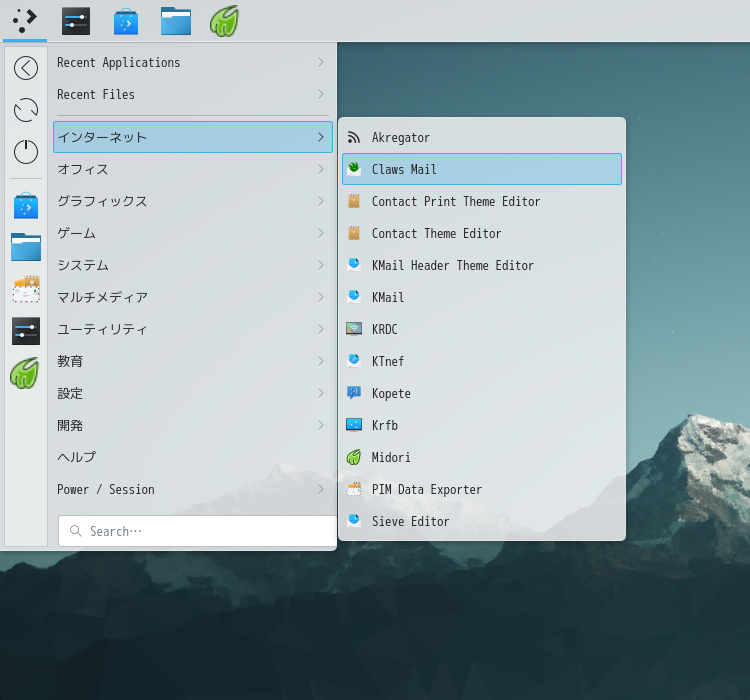Open KMail Header Theme Editor entry
Viewport: 750px width, 700px height.
pos(482,265)
